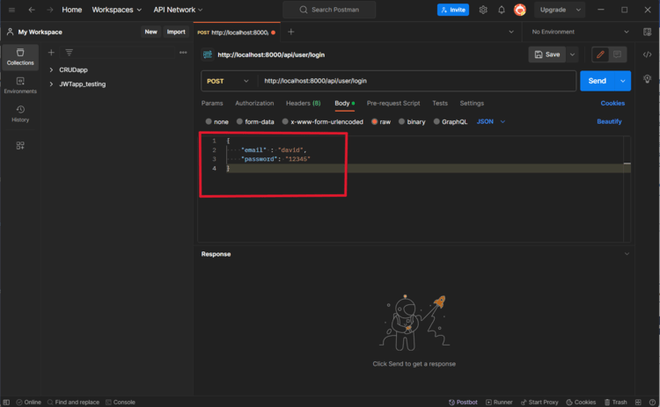Create a new collection with plus icon
660x407 pixels.
tap(51, 53)
